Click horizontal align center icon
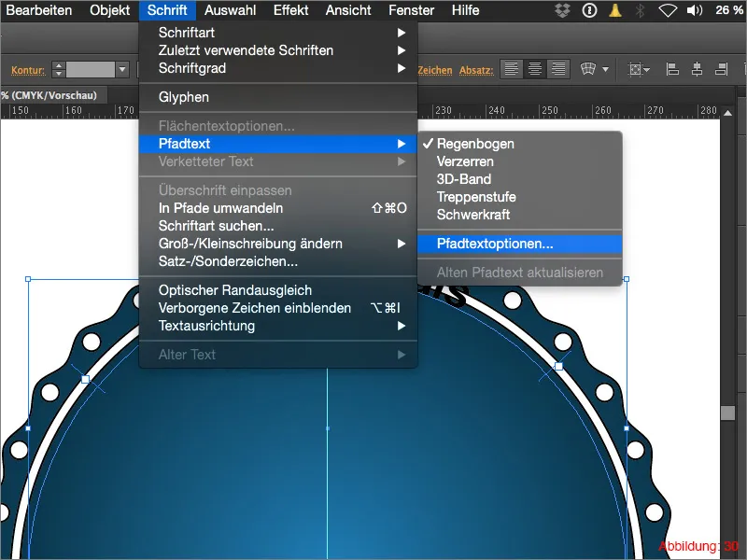Screen dimensions: 747x560 697,69
